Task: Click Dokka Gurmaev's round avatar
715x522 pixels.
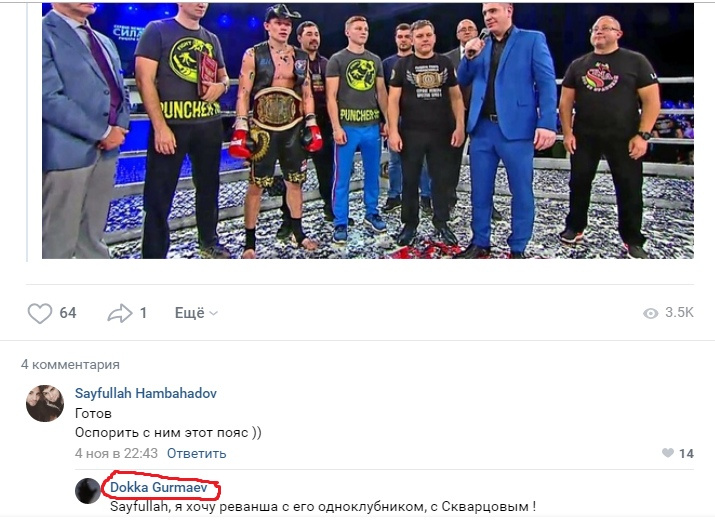Action: [88, 491]
